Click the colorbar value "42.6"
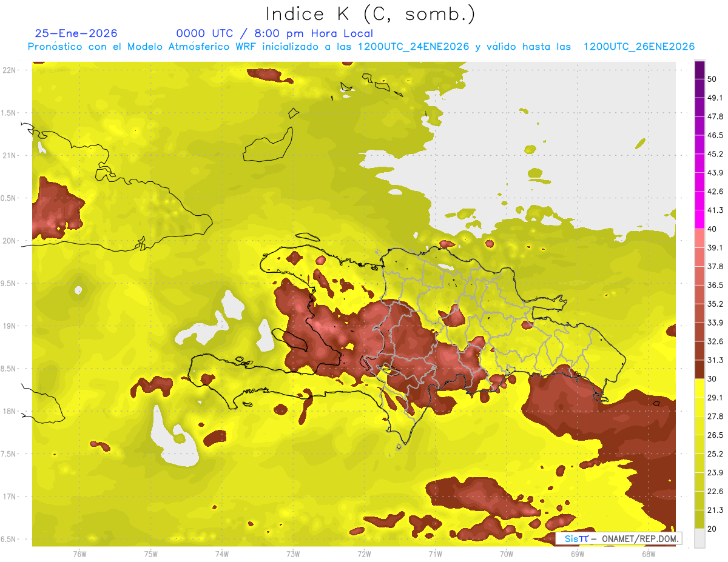The height and width of the screenshot is (562, 728). (716, 192)
